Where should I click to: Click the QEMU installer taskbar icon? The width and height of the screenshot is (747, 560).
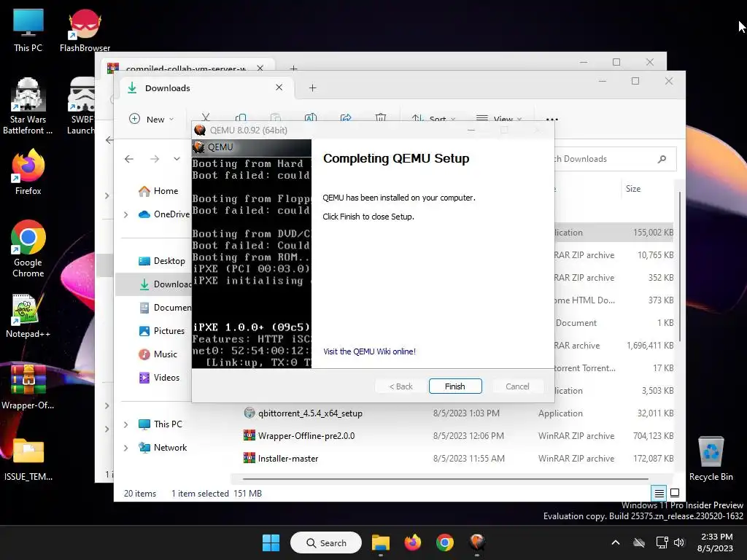(x=477, y=542)
